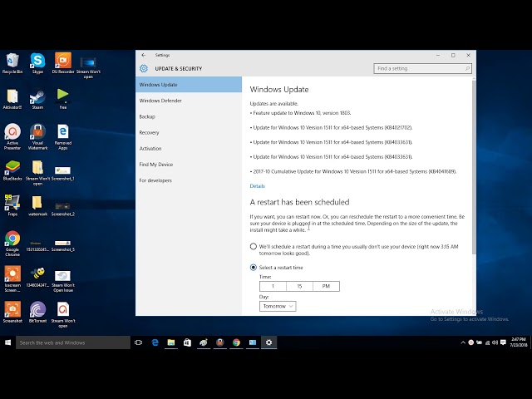Click the Settings window vertical scrollbar
The image size is (532, 399).
click(x=474, y=166)
